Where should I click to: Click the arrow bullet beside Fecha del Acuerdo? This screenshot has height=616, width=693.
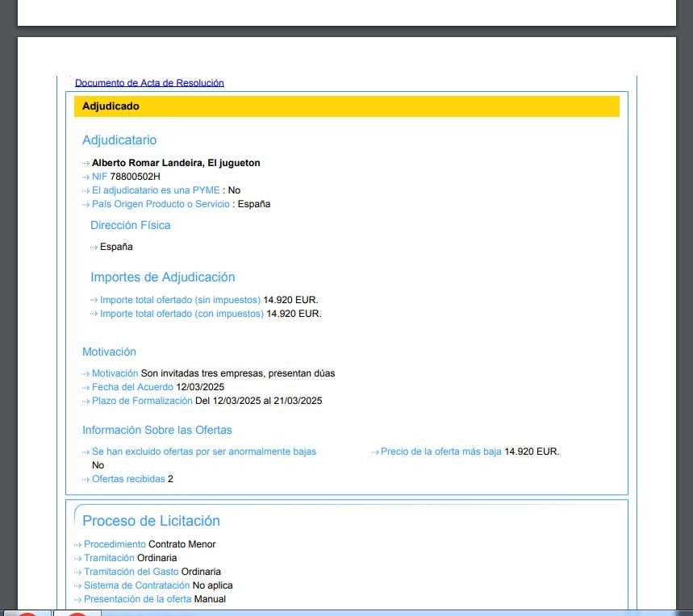pos(86,388)
